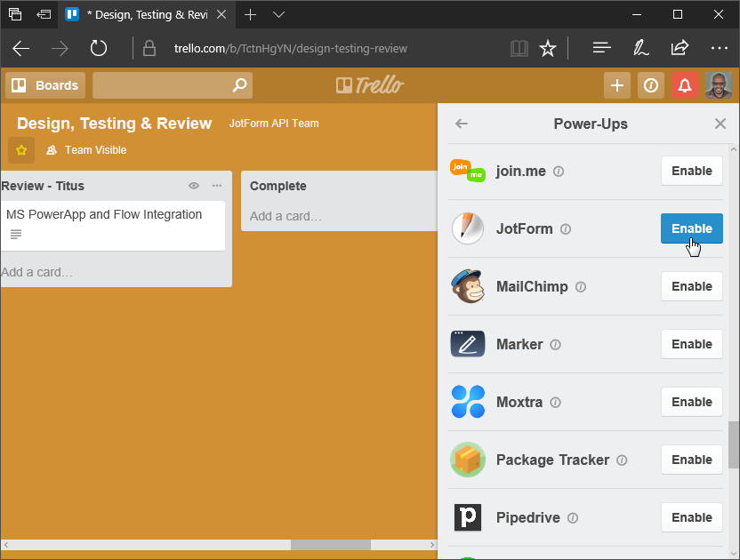
Task: Select the Design, Testing & Revi tab
Action: [146, 14]
